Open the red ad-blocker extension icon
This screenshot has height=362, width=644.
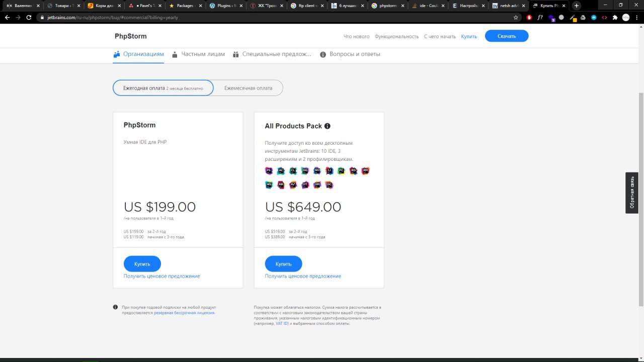coord(529,17)
